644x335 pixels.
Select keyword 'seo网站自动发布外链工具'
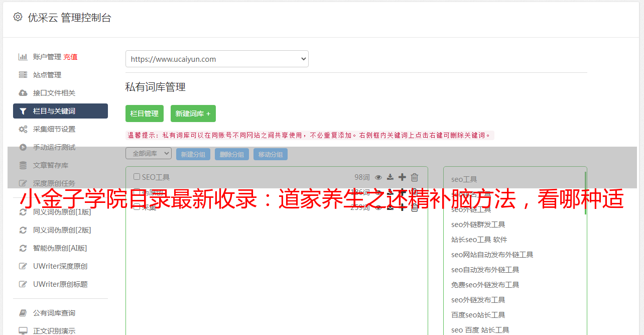point(492,255)
